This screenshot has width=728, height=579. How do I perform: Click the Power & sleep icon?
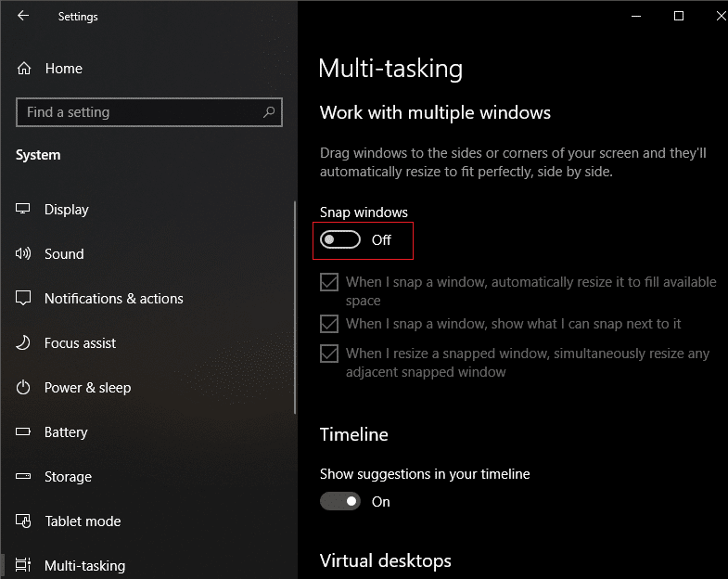click(x=24, y=388)
